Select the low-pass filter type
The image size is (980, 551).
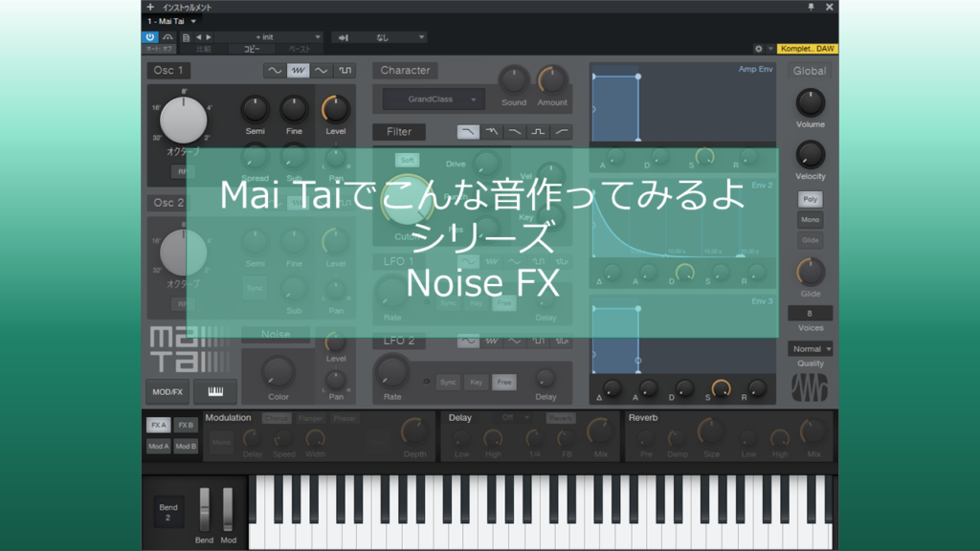[467, 131]
